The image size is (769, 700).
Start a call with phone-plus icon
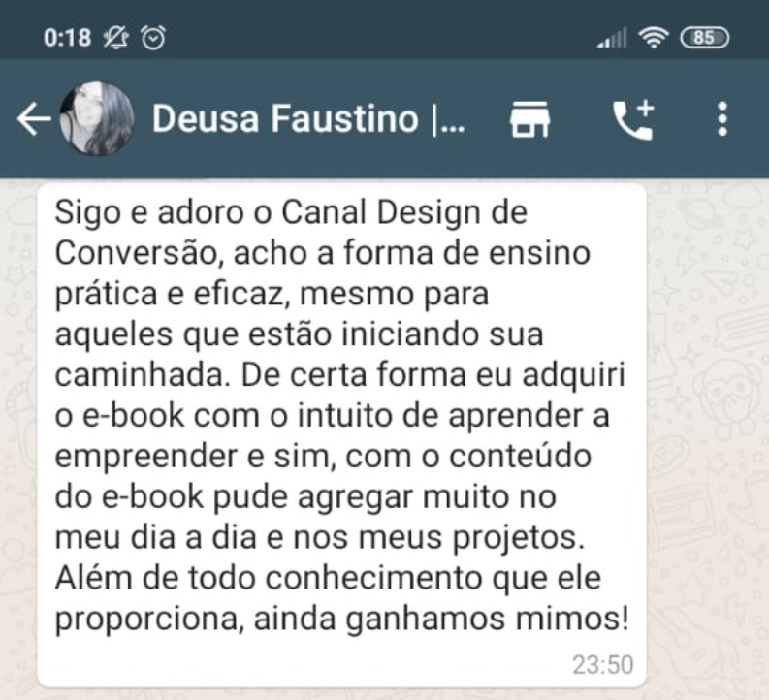(x=633, y=119)
